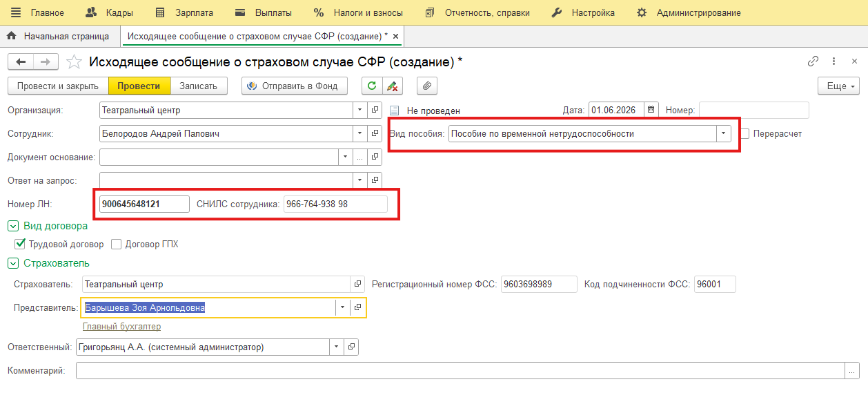
Task: Click the Номер ЛН field
Action: [x=144, y=204]
